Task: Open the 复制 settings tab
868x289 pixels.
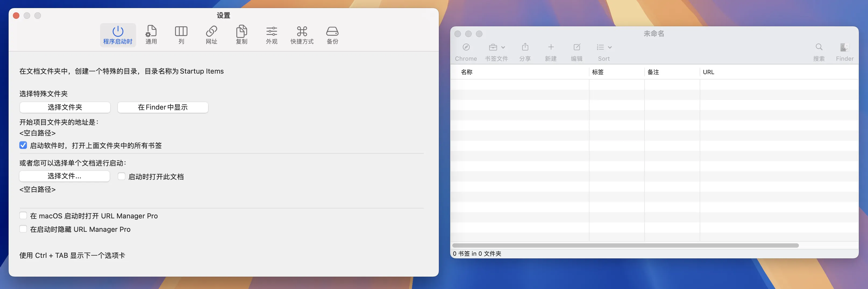Action: click(x=241, y=35)
